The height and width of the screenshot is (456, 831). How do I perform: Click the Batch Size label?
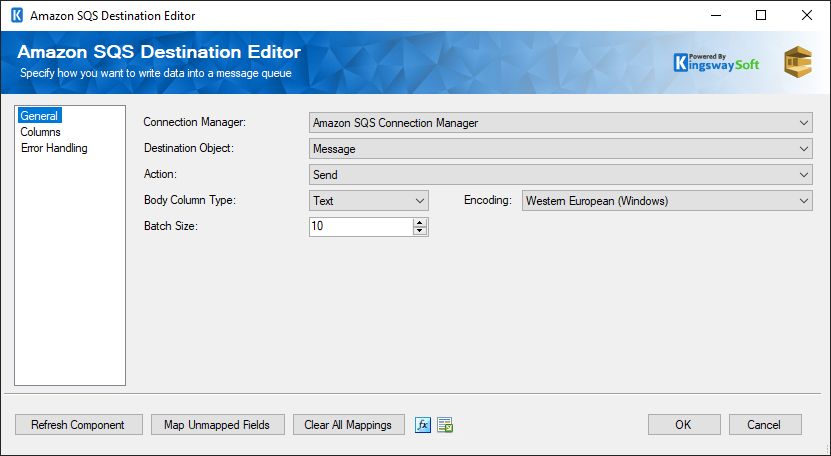click(x=171, y=226)
